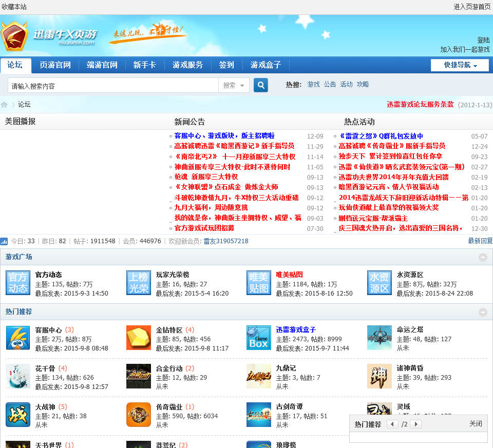Open 枪魂 新服享三大特权 announcement
493x448 pixels.
pyautogui.click(x=206, y=177)
